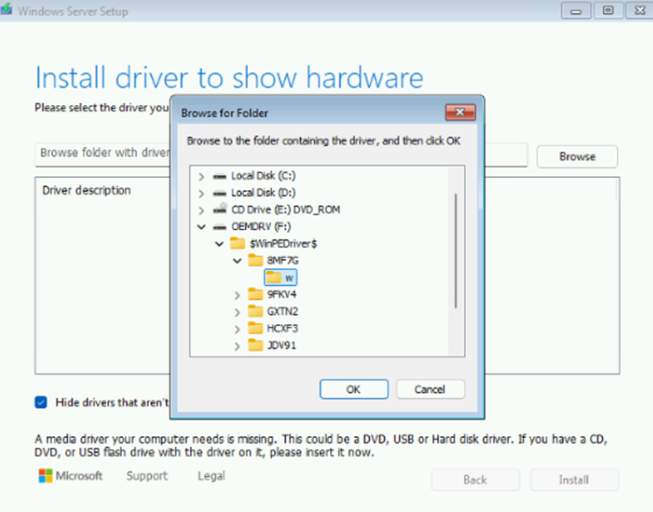This screenshot has width=653, height=512.
Task: Select the OEMDRV (F:) label
Action: [x=261, y=227]
